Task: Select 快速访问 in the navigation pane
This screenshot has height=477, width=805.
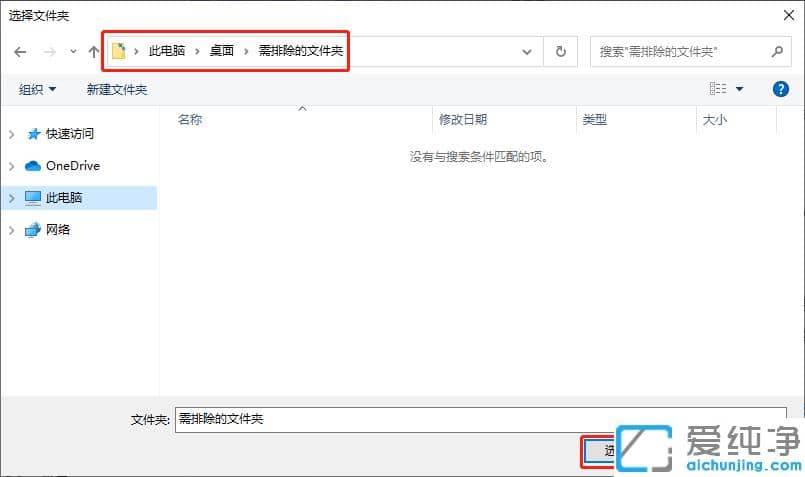Action: tap(70, 134)
